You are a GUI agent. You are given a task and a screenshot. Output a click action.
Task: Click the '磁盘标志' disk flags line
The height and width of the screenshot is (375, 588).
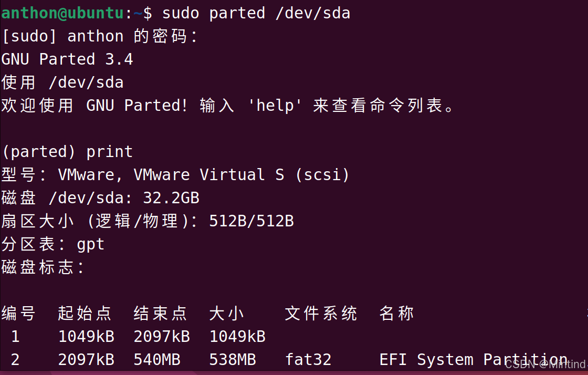pyautogui.click(x=43, y=267)
